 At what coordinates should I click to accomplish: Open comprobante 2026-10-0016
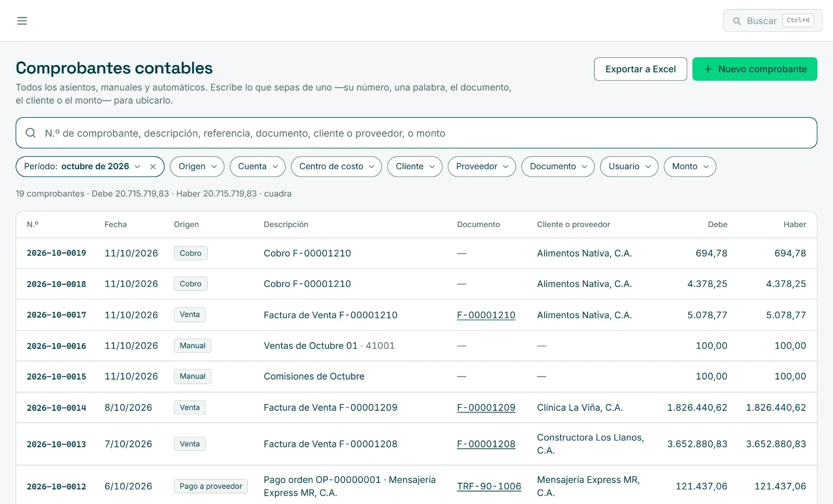click(56, 346)
